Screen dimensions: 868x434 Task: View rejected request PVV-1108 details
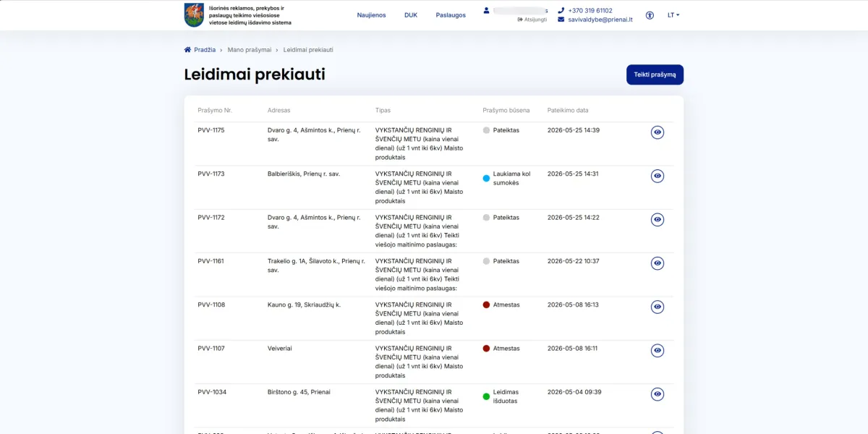click(658, 307)
